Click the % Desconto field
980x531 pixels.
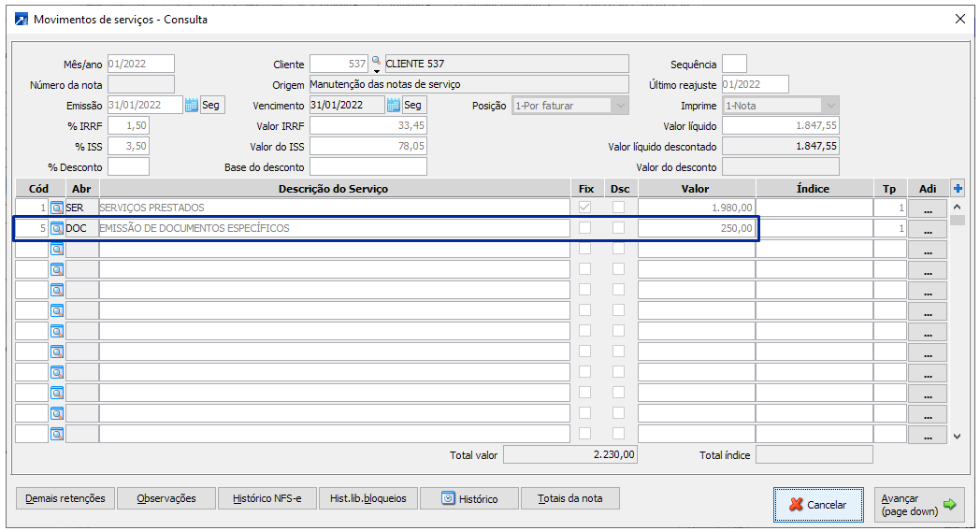click(128, 166)
